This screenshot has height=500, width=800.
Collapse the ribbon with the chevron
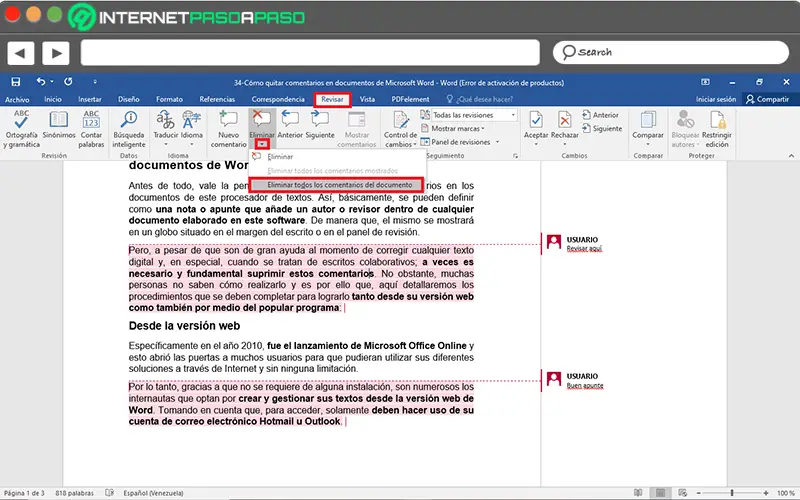coord(791,156)
